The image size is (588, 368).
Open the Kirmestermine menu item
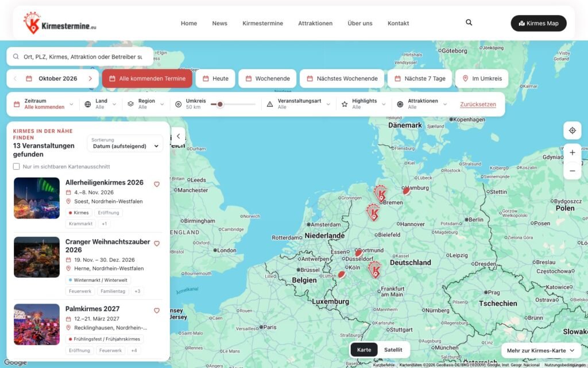(x=262, y=23)
